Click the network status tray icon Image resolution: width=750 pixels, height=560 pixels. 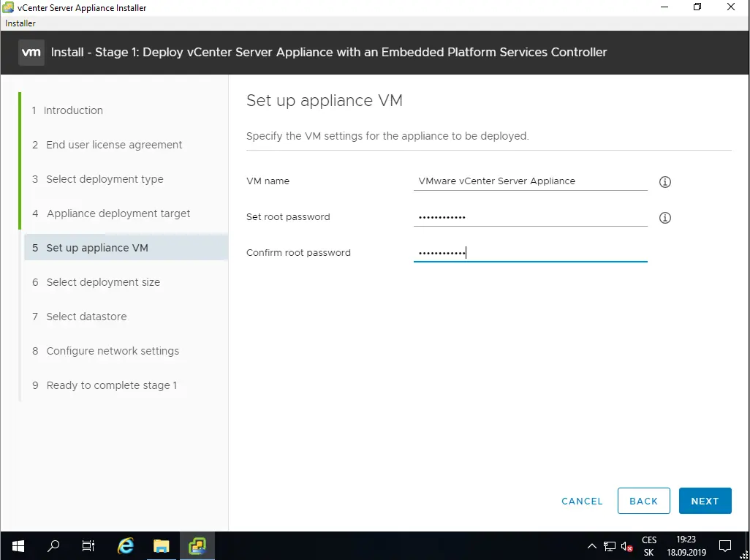[610, 546]
